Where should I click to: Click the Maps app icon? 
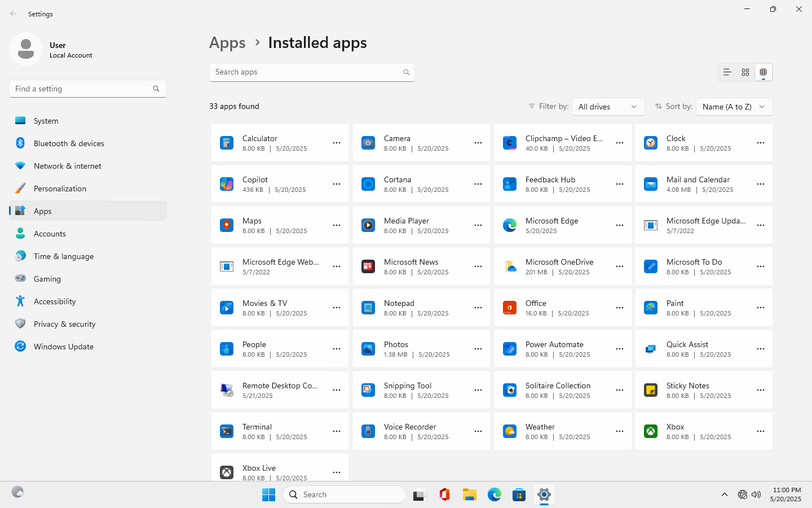pos(227,225)
